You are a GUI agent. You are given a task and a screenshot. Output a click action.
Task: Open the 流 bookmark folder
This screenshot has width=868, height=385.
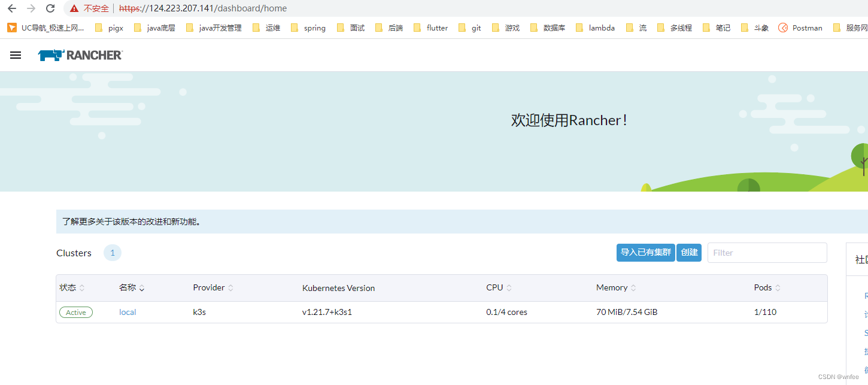[636, 28]
